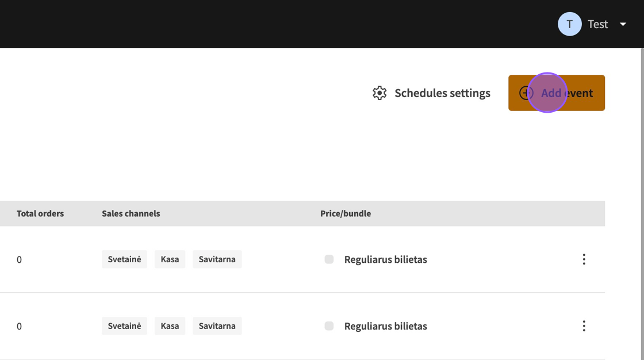Select the Kasa tag in first row
Viewport: 644px width, 360px height.
point(170,259)
